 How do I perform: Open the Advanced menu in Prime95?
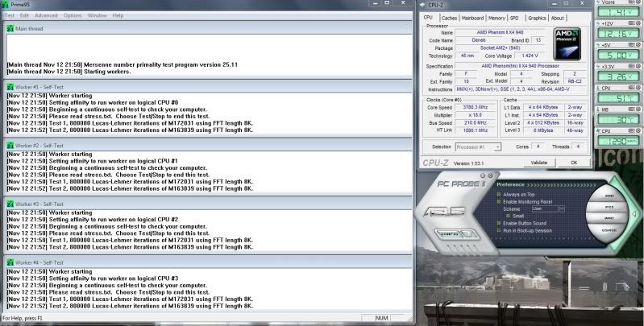[x=46, y=15]
